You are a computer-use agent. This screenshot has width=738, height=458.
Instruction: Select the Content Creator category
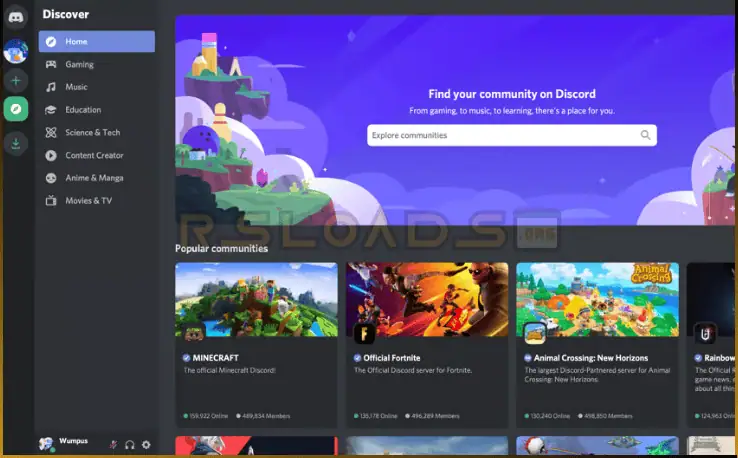(x=96, y=155)
